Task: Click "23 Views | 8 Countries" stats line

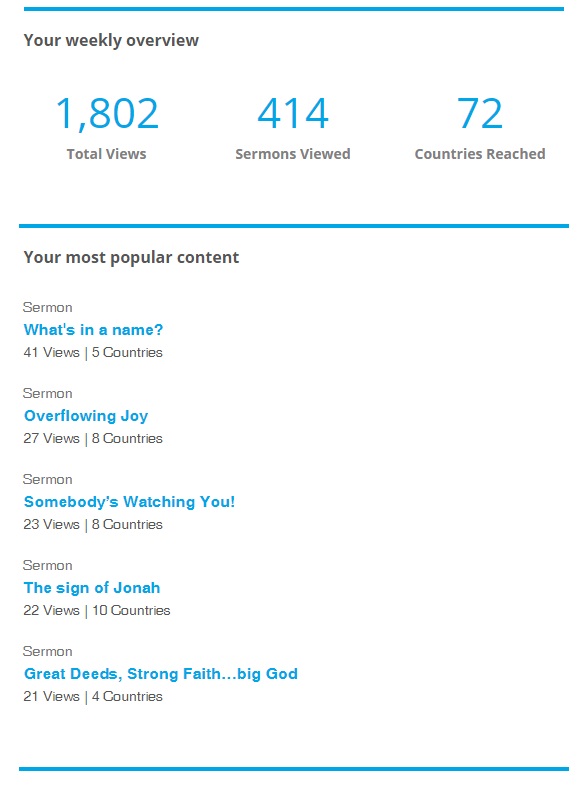Action: (x=93, y=524)
